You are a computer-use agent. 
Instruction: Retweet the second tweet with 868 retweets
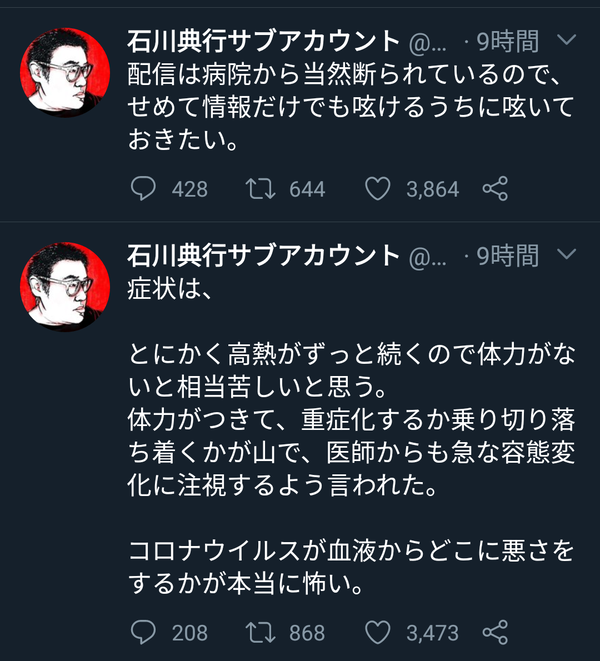click(261, 633)
